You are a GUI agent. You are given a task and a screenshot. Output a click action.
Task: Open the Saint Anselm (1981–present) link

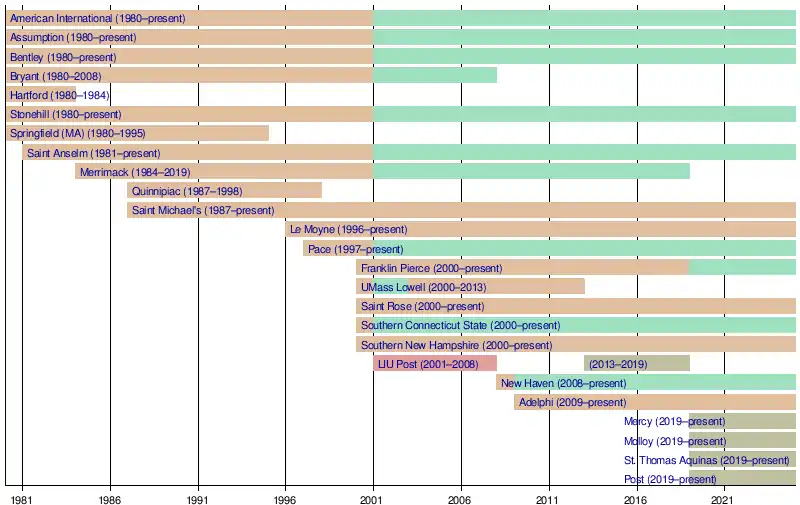tap(93, 153)
